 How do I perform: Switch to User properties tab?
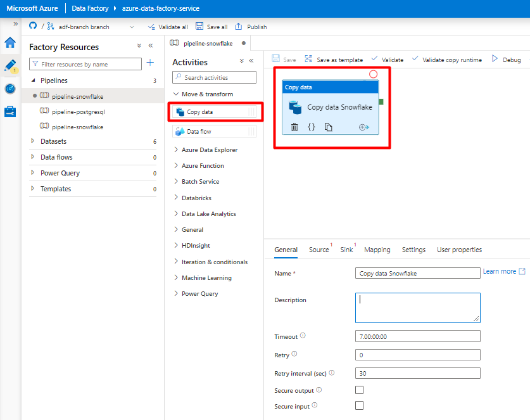(459, 250)
